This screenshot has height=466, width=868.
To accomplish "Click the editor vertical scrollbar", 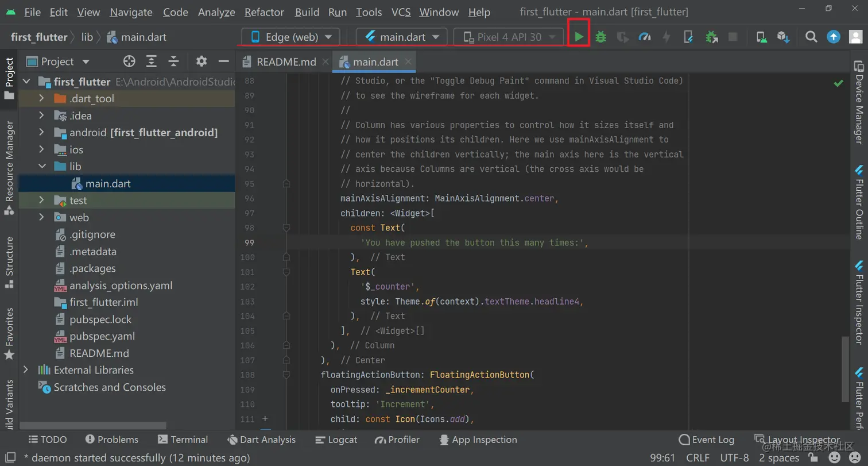I will pyautogui.click(x=845, y=369).
